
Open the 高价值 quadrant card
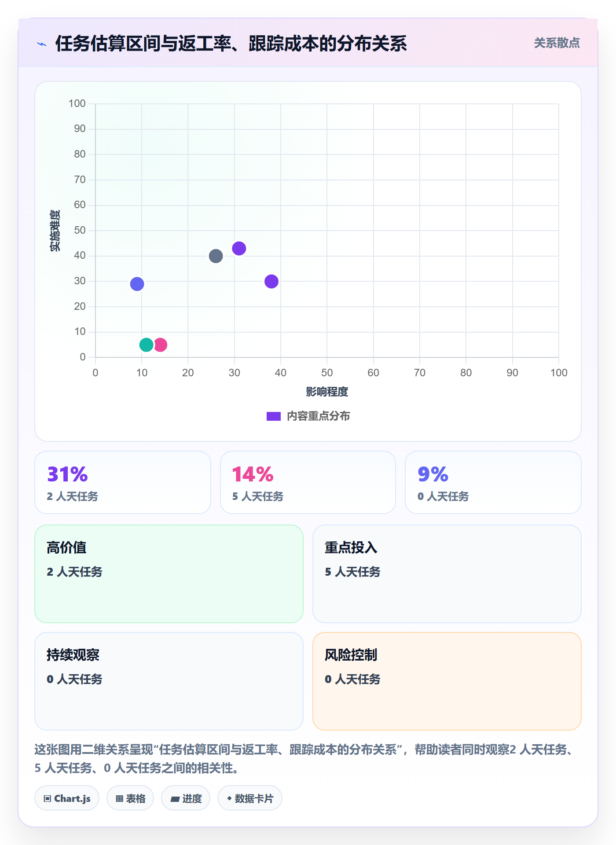click(169, 574)
